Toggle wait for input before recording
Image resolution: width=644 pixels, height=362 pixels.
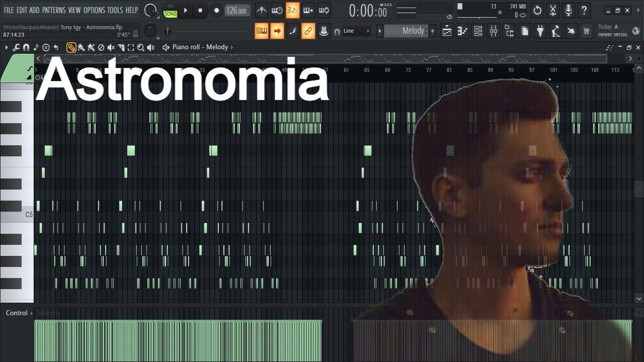277,10
